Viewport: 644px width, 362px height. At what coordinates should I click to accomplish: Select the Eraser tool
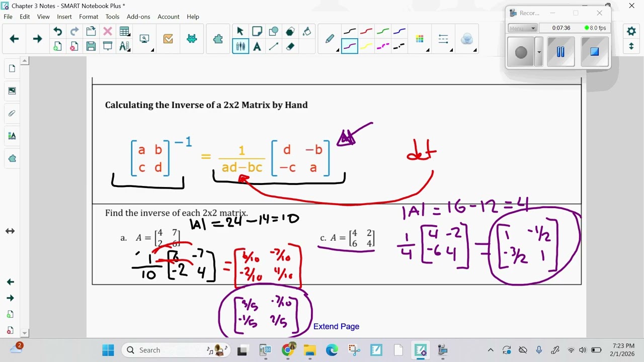[290, 47]
